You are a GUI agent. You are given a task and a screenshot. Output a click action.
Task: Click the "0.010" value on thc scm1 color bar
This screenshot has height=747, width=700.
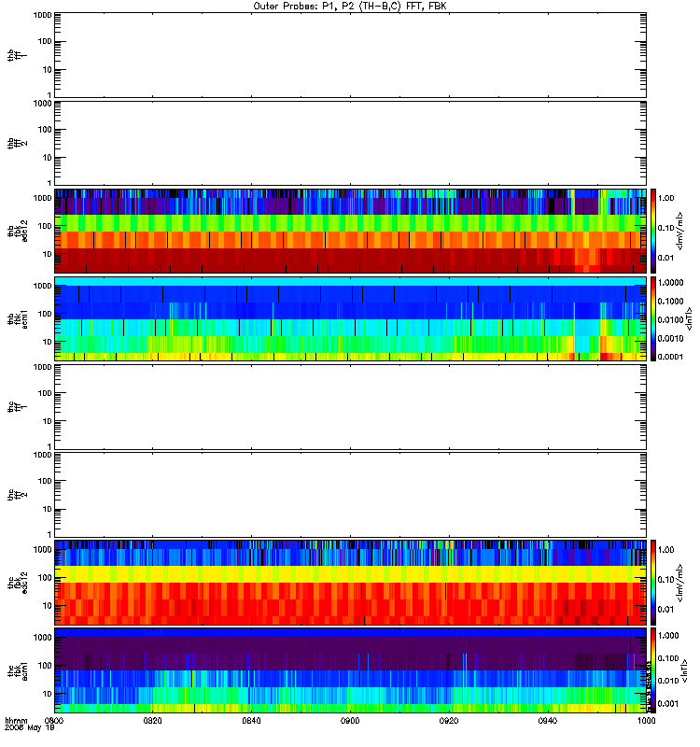point(668,681)
